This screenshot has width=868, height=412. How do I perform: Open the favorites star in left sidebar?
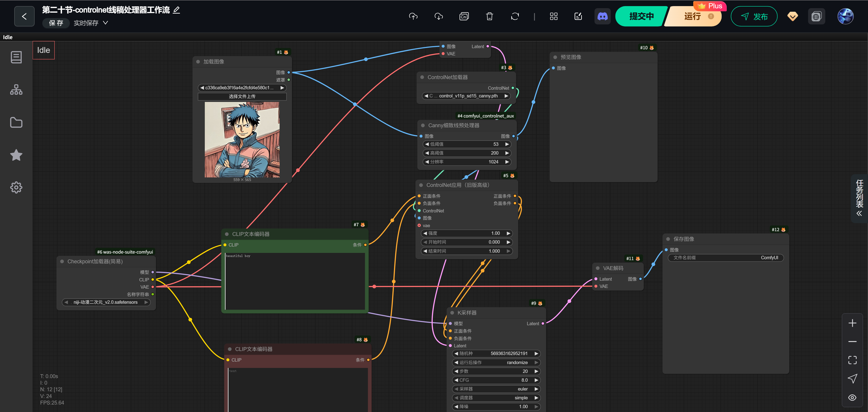point(16,155)
